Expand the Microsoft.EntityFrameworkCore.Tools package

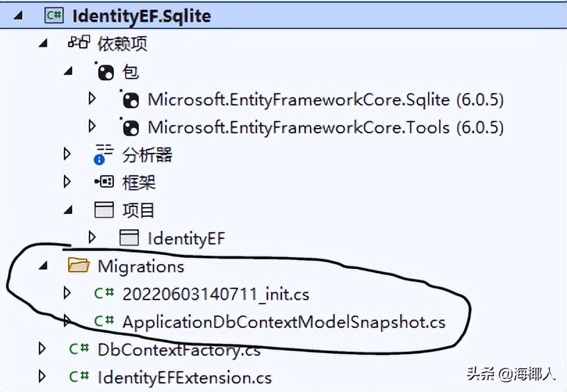tap(92, 126)
